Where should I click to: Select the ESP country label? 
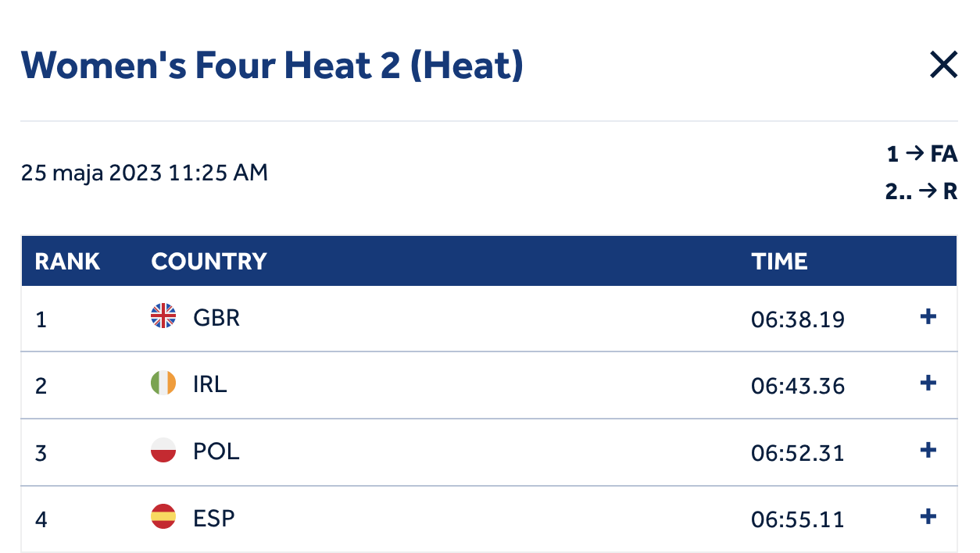214,518
